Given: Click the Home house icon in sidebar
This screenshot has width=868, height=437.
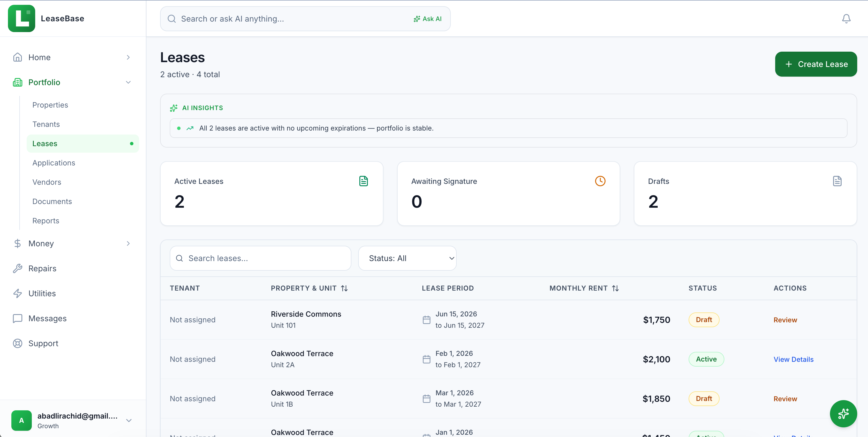Looking at the screenshot, I should point(18,57).
